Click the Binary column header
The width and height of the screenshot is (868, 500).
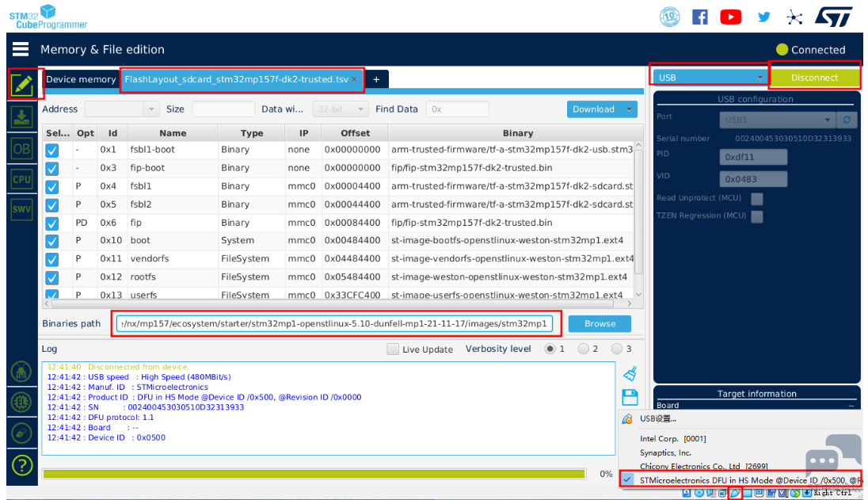518,133
